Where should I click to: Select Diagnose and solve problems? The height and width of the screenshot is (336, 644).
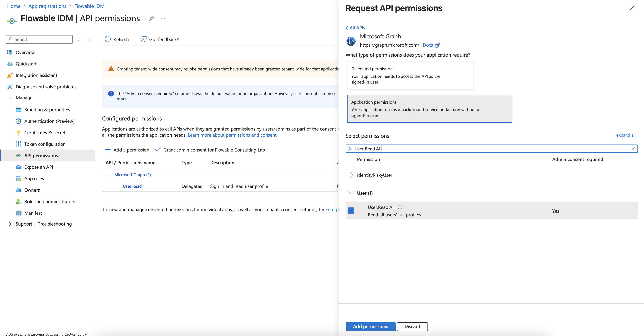[46, 87]
